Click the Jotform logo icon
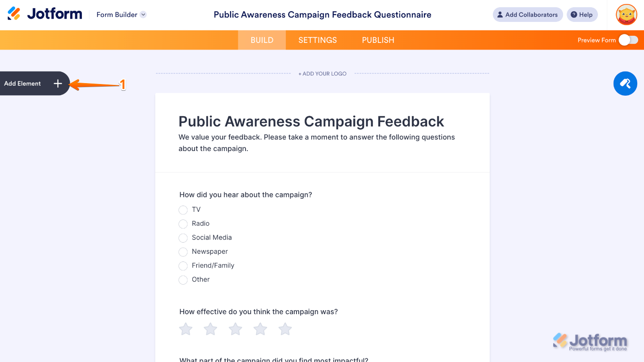Screen dimensions: 644x362 (x=14, y=14)
